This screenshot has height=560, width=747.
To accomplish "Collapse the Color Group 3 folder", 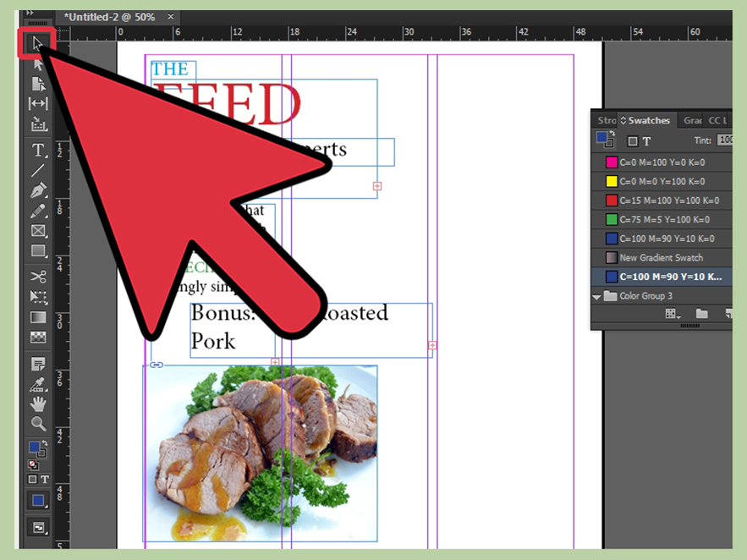I will [x=597, y=295].
